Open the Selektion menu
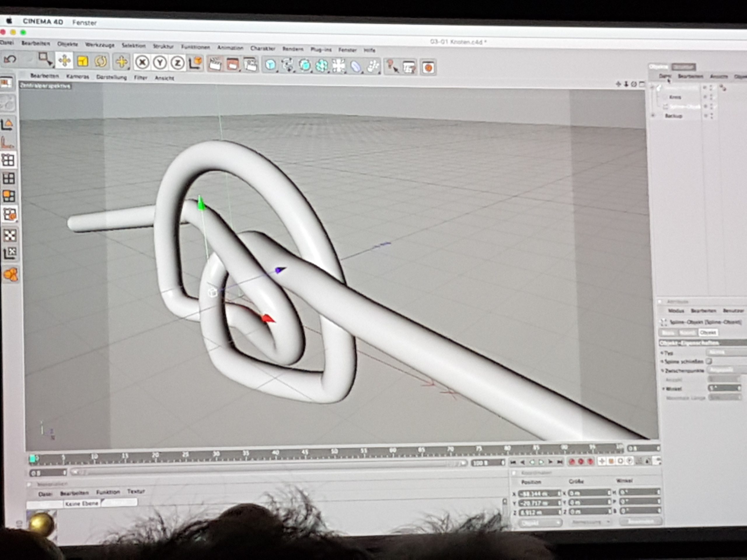Viewport: 747px width, 560px height. pyautogui.click(x=133, y=45)
